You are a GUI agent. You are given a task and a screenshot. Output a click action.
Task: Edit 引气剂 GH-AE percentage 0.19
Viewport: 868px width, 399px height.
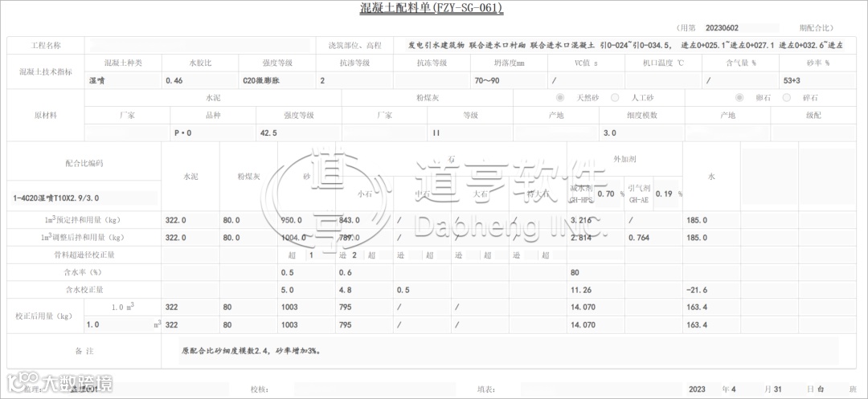coord(665,194)
